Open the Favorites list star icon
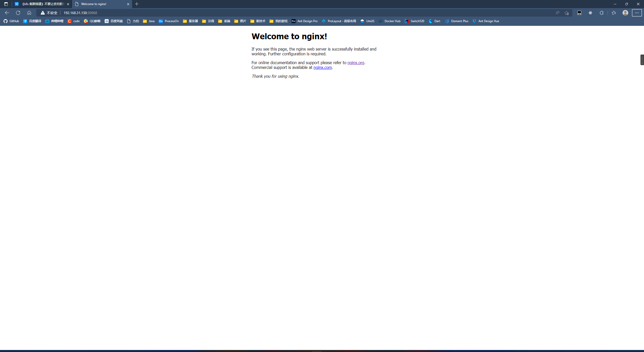Screen dimensions: 644x352 coord(614,13)
